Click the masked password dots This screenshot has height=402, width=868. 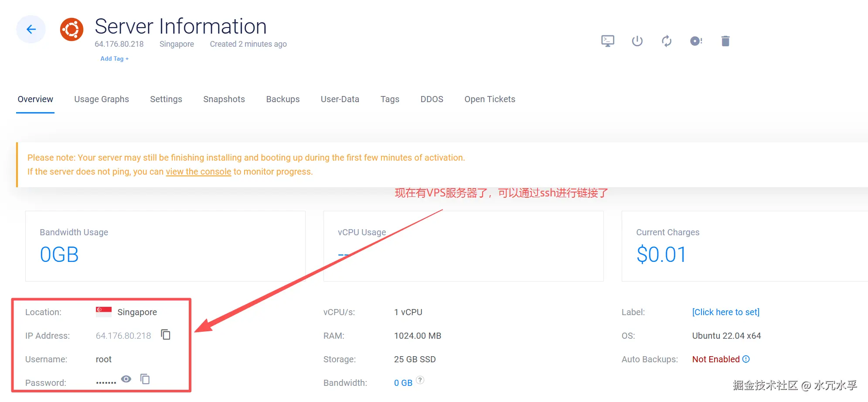pos(106,382)
